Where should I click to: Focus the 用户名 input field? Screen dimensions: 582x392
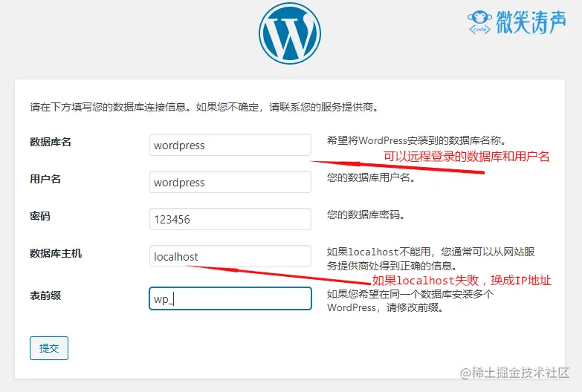[230, 182]
